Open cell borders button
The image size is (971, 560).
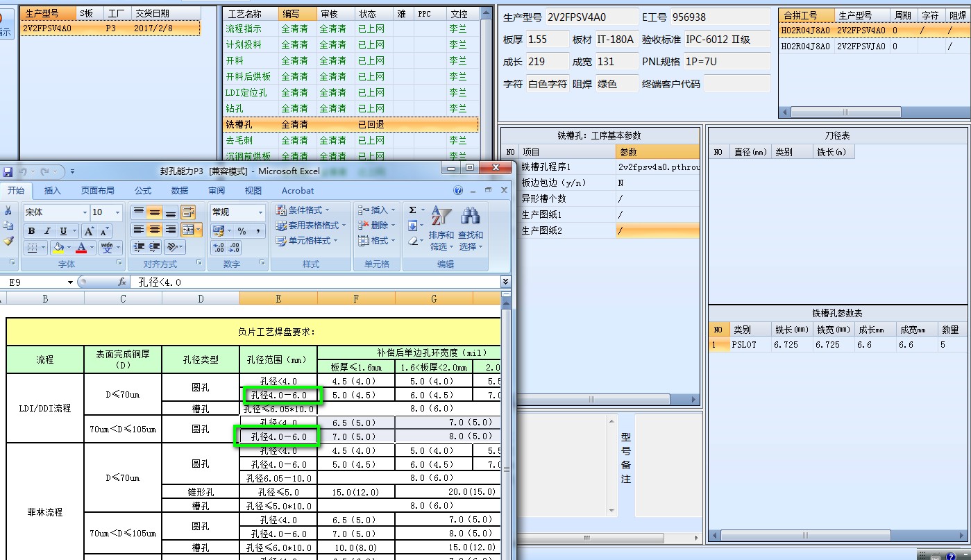click(31, 248)
